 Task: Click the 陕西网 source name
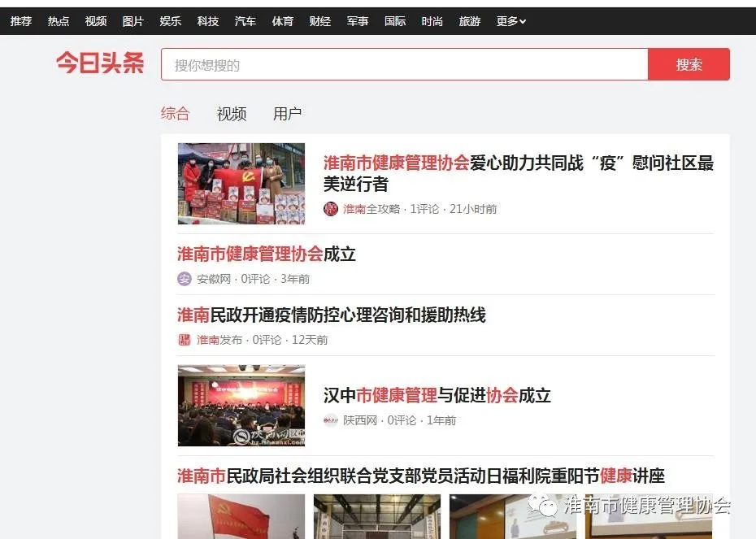[x=360, y=420]
